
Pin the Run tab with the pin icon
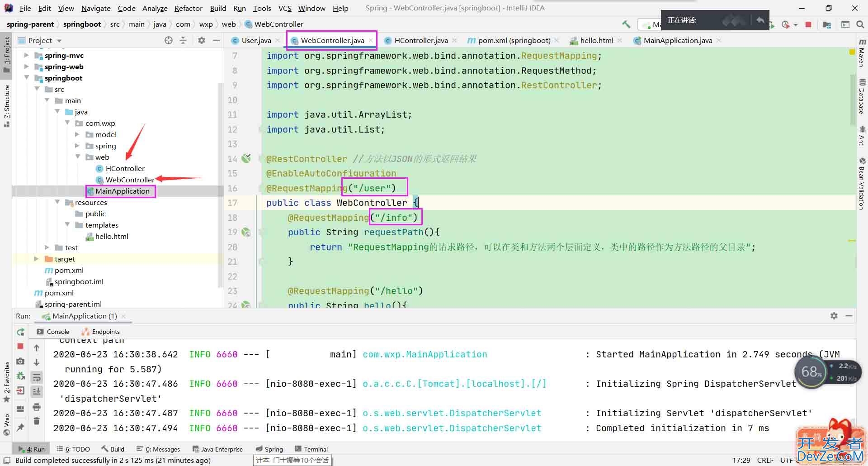click(20, 428)
